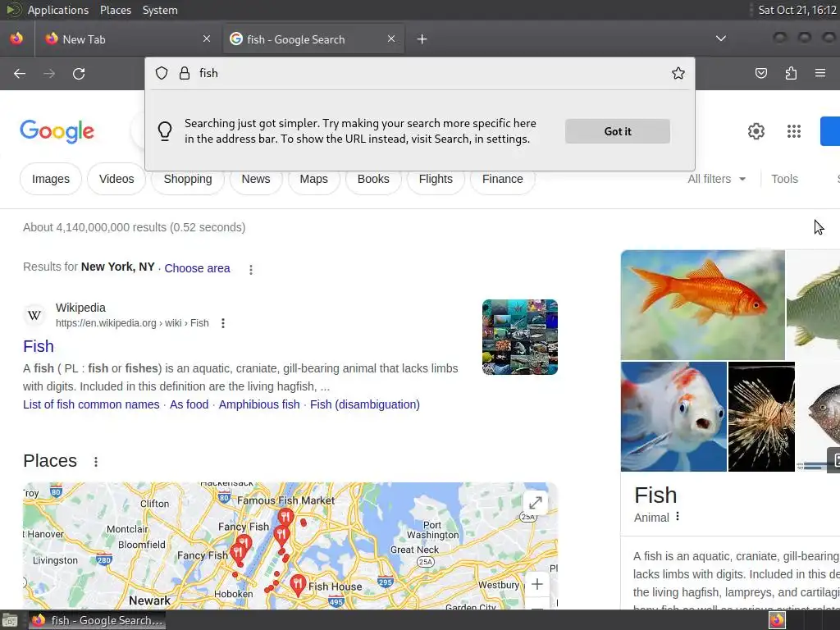Open the Extensions puzzle icon

click(791, 73)
